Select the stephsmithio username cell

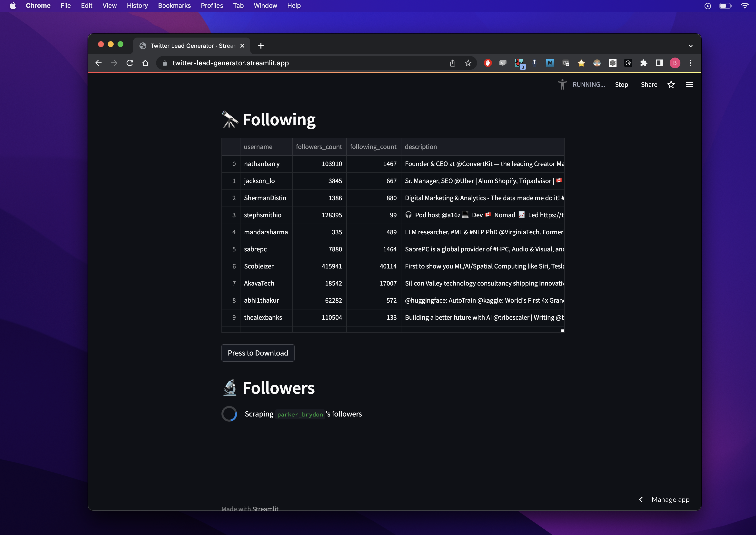click(x=266, y=215)
